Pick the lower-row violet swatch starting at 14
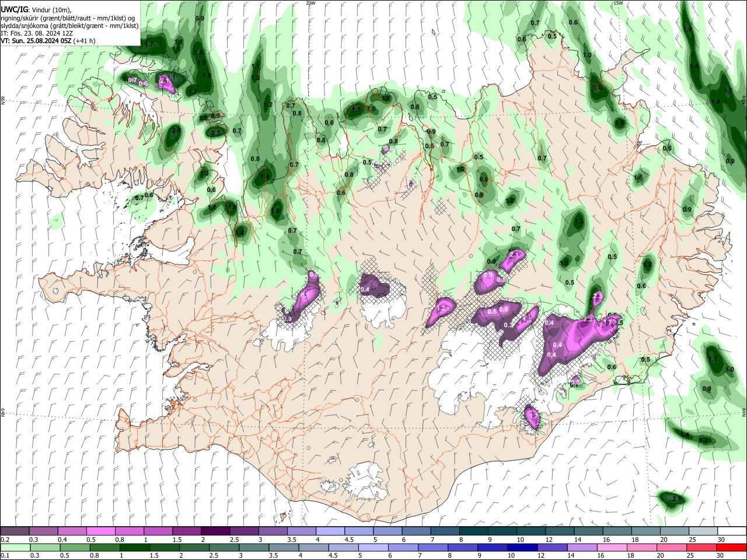The image size is (747, 560). (x=582, y=547)
